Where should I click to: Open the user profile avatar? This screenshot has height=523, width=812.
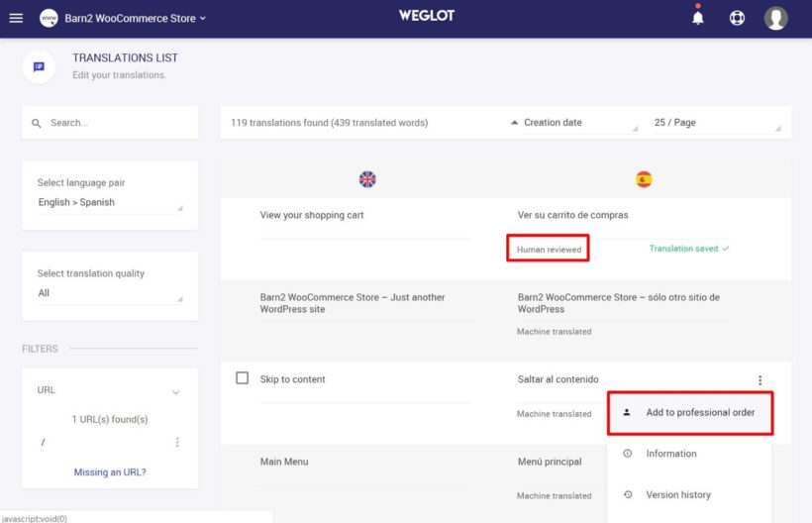776,18
